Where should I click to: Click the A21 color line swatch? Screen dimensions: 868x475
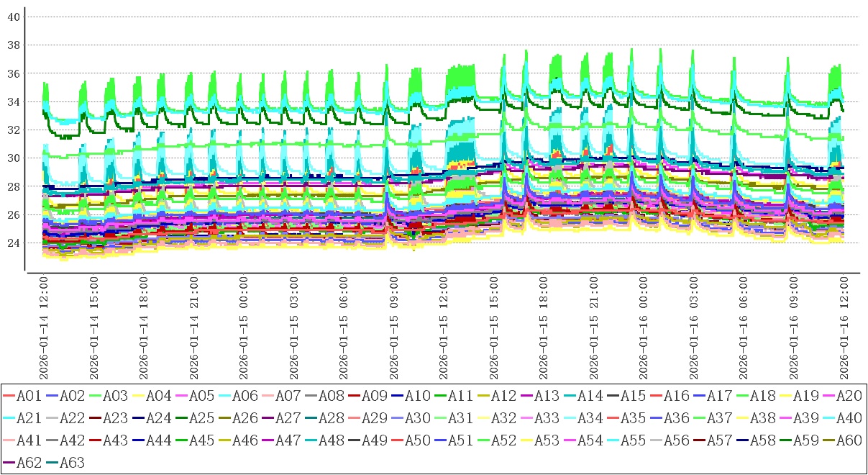9,418
